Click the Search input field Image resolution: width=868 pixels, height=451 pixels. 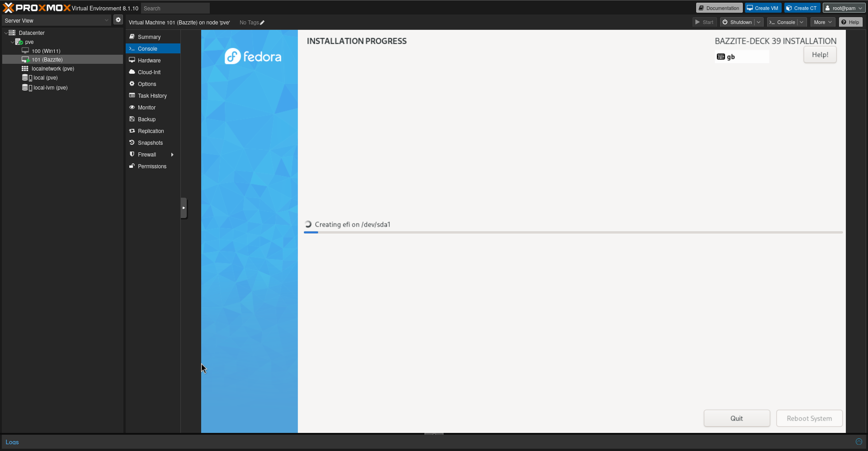tap(175, 8)
